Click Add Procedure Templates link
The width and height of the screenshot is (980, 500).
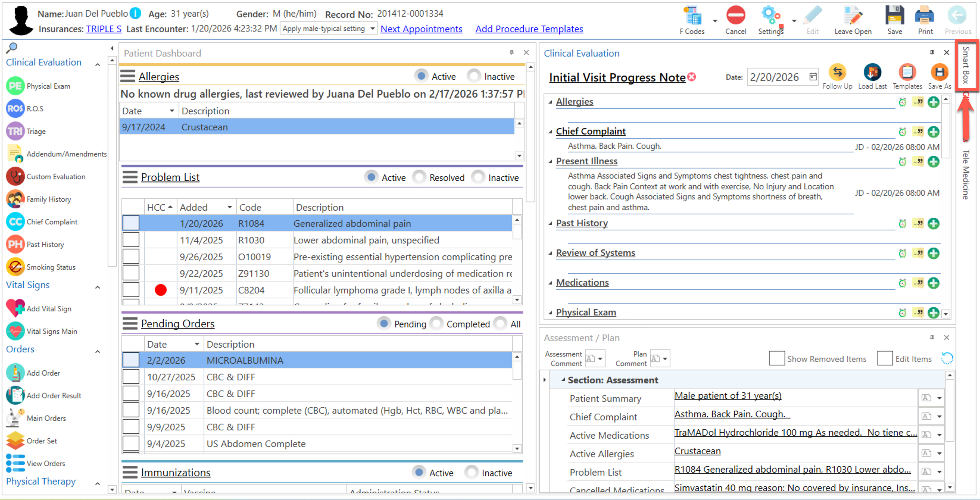tap(529, 29)
